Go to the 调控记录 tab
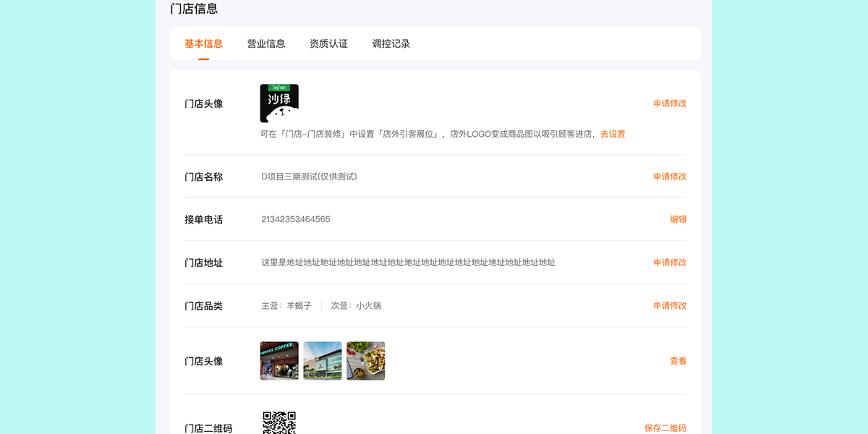Viewport: 868px width, 434px height. point(391,43)
